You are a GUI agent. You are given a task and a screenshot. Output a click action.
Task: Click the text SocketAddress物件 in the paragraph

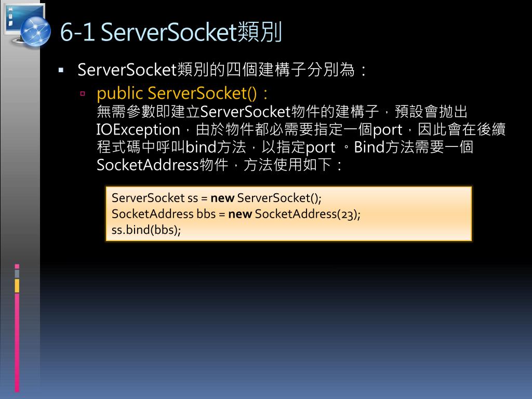coord(162,165)
